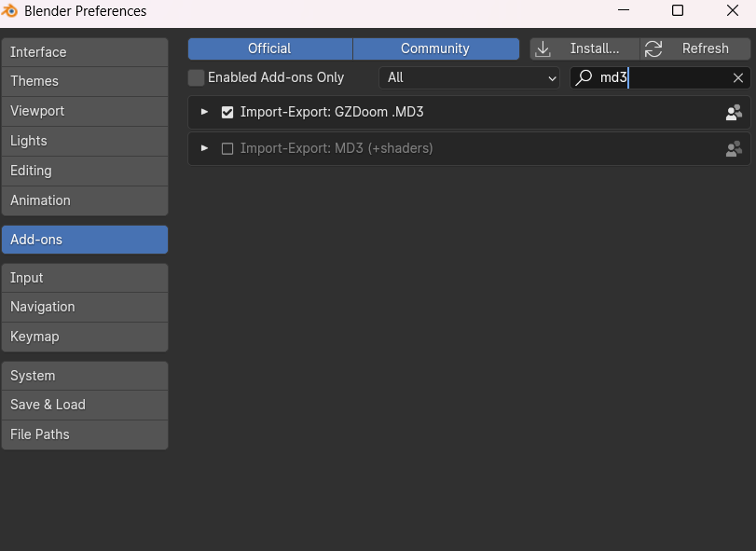Screen dimensions: 756x551
Task: Toggle the Official add-ons filter
Action: [x=270, y=48]
